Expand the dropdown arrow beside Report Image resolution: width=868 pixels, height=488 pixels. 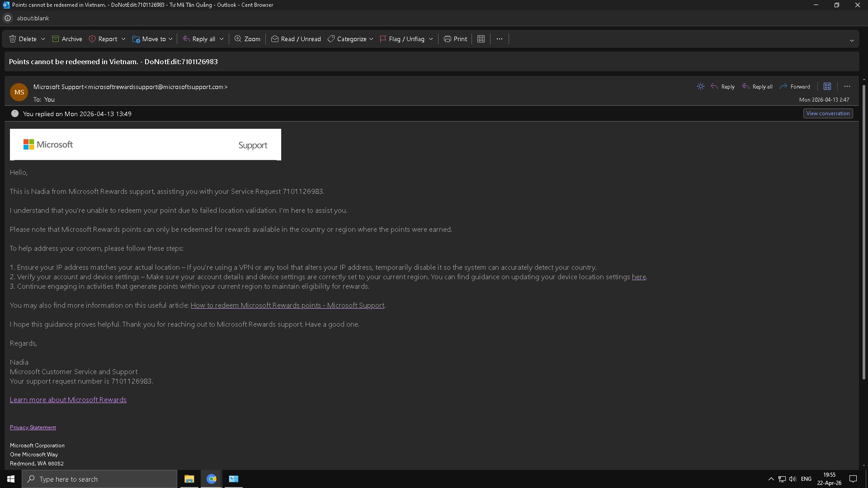(x=123, y=39)
